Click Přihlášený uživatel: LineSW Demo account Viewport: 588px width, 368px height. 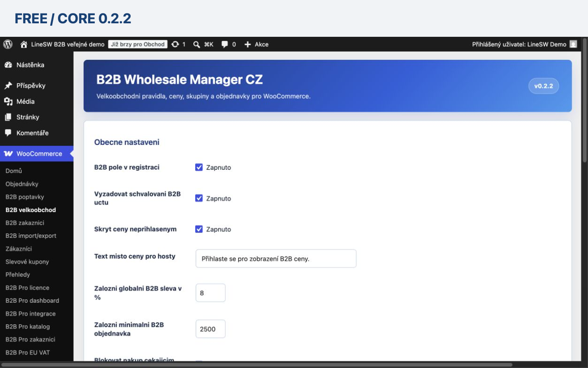tap(519, 44)
